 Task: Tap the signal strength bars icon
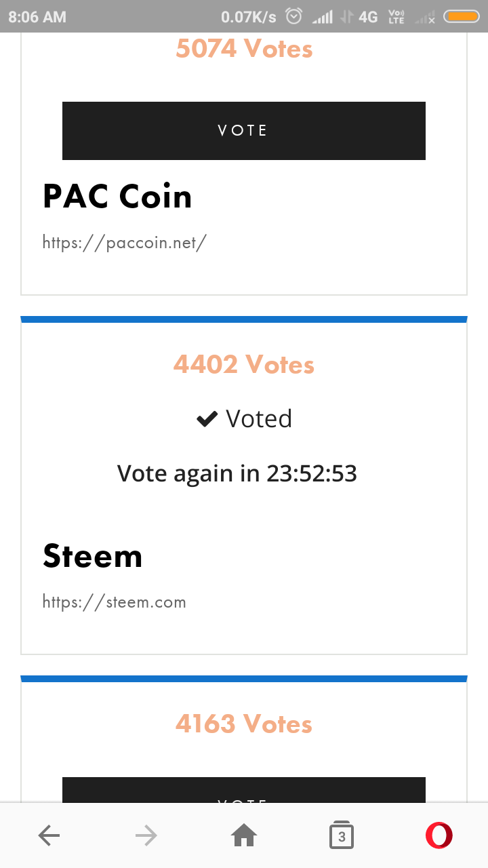pos(322,17)
